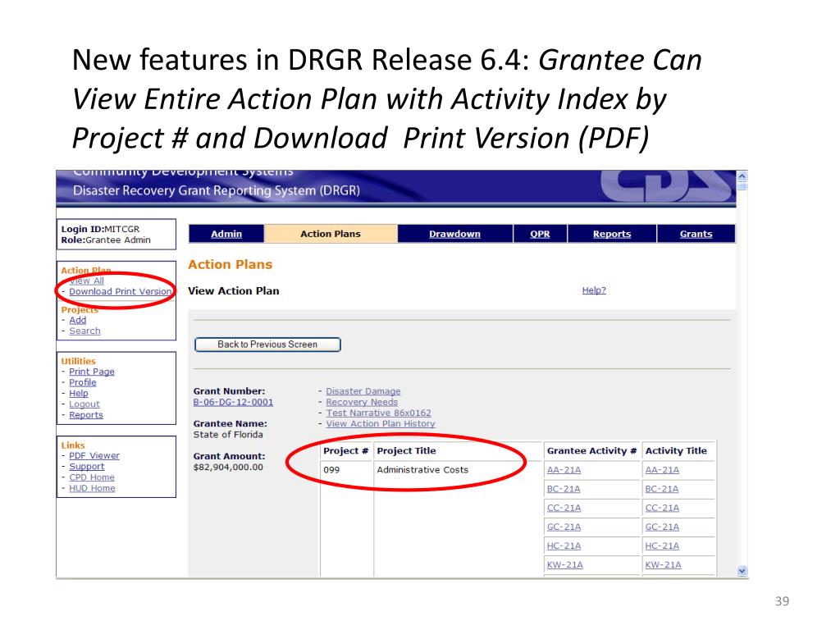The image size is (840, 630).
Task: Open KW-21A in Grantee Activity # column
Action: point(564,564)
